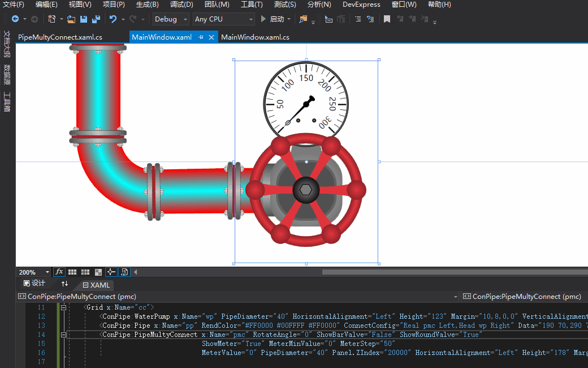Toggle the snap to snaplines button
Screen dimensions: 588x368
pyautogui.click(x=111, y=272)
